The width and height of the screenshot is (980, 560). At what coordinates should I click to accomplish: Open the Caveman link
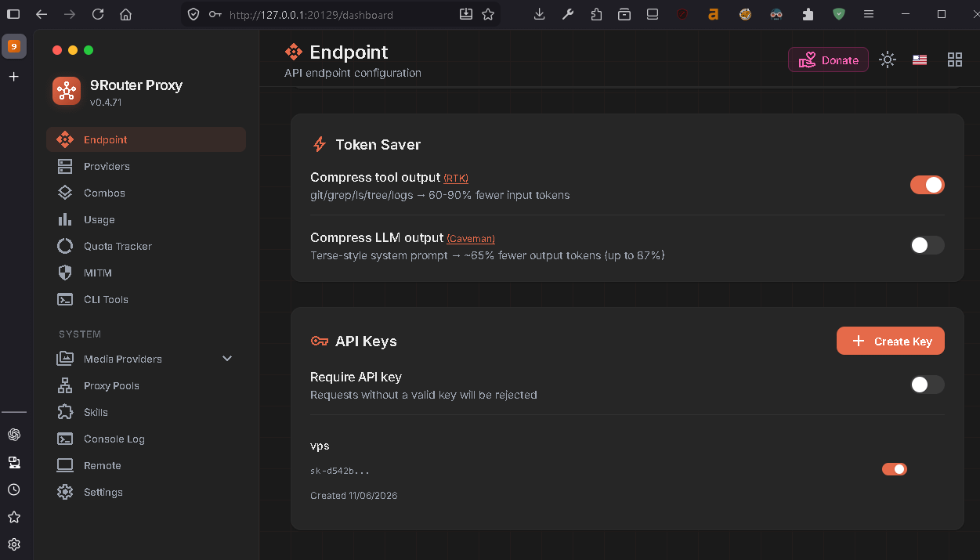pyautogui.click(x=471, y=239)
